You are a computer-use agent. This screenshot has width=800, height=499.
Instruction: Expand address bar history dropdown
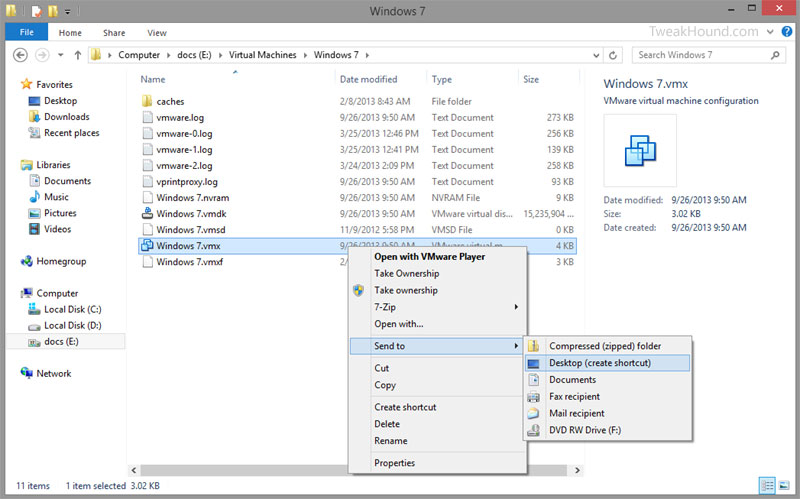(x=596, y=55)
